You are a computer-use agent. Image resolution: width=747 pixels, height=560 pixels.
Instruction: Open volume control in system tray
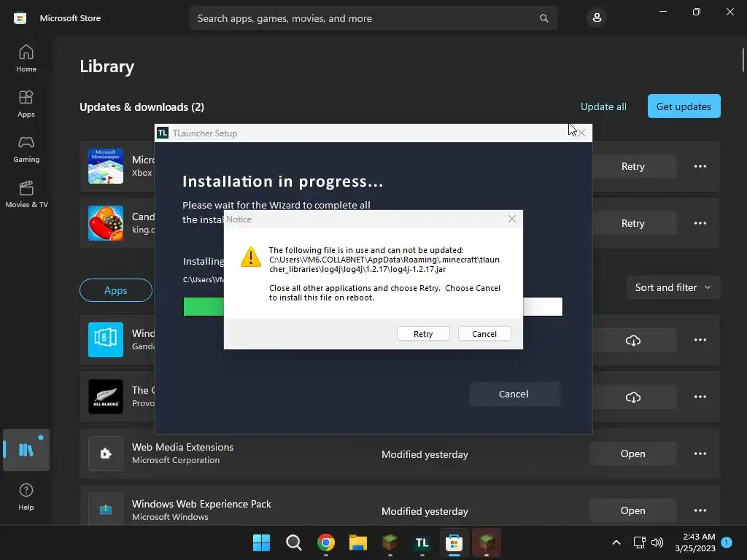[657, 542]
